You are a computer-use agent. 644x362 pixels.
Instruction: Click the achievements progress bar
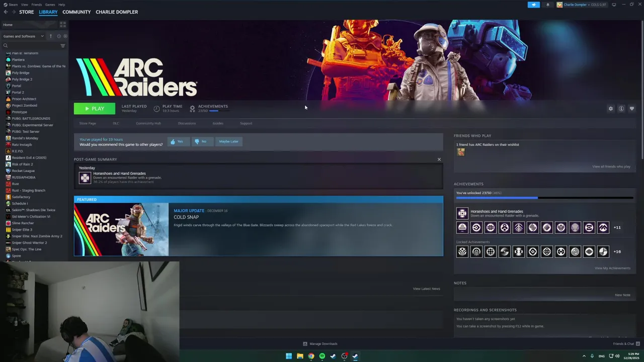click(544, 198)
